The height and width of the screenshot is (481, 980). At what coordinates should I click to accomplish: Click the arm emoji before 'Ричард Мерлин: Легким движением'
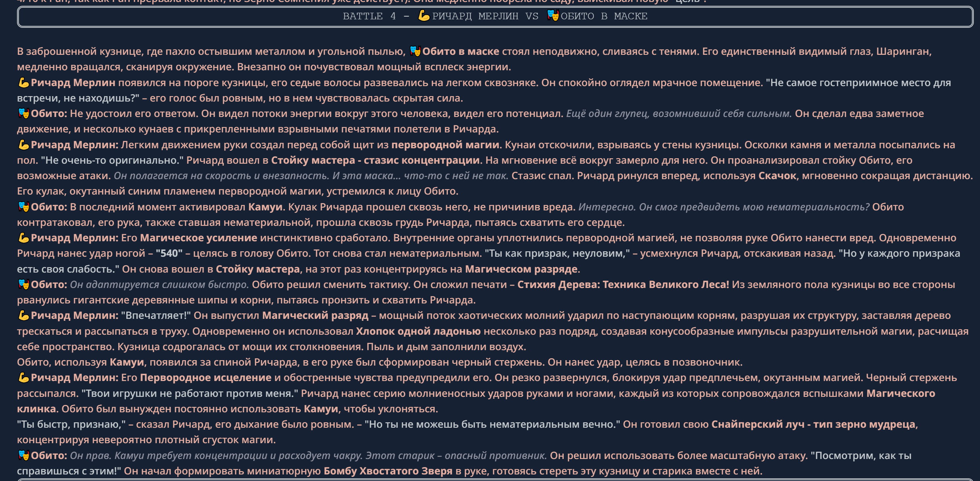coord(24,145)
